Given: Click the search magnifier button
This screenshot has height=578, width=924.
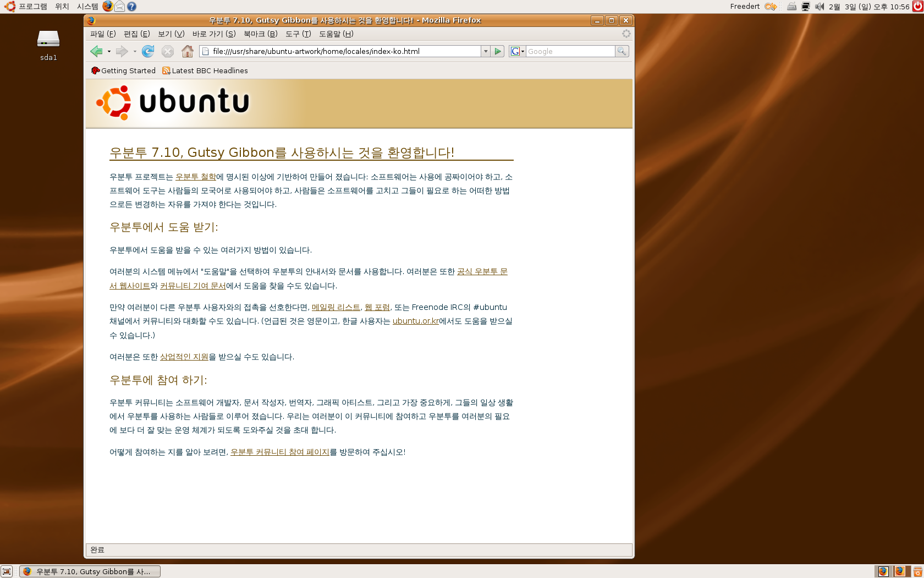Looking at the screenshot, I should [x=621, y=51].
